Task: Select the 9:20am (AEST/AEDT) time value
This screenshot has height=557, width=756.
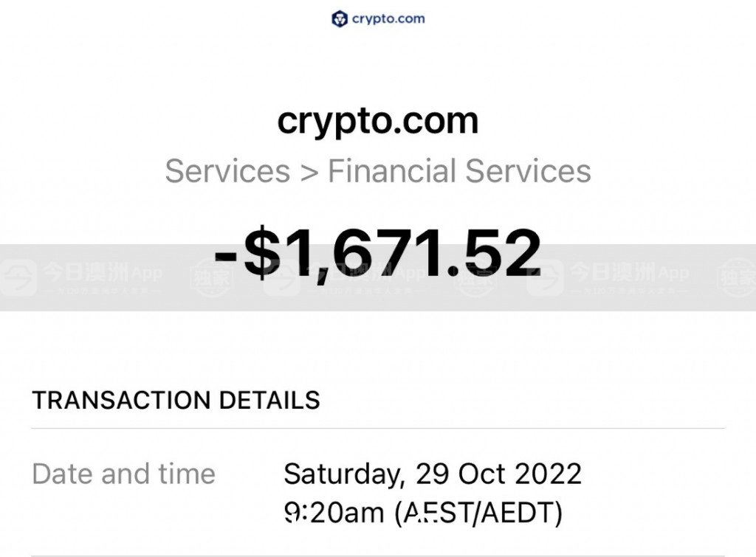Action: coord(423,512)
